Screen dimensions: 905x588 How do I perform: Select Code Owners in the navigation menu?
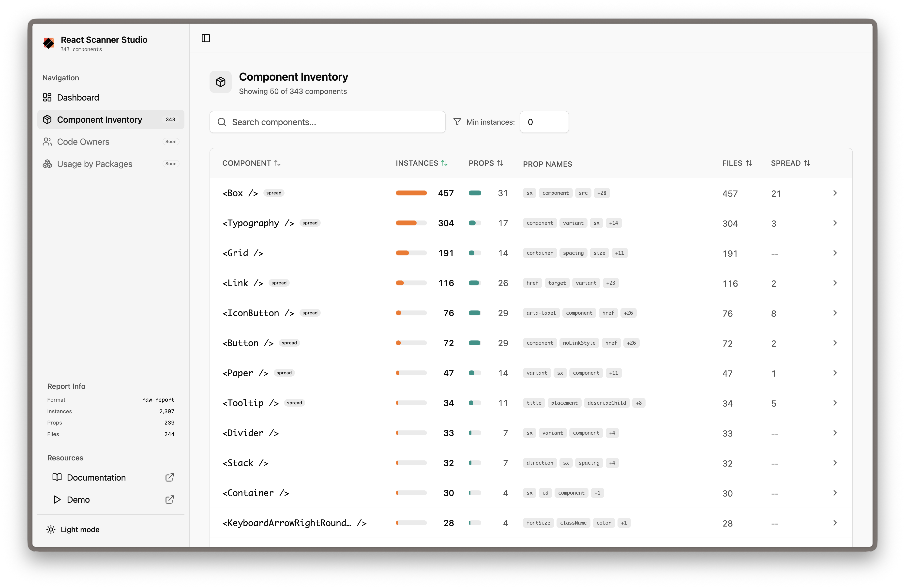point(83,141)
